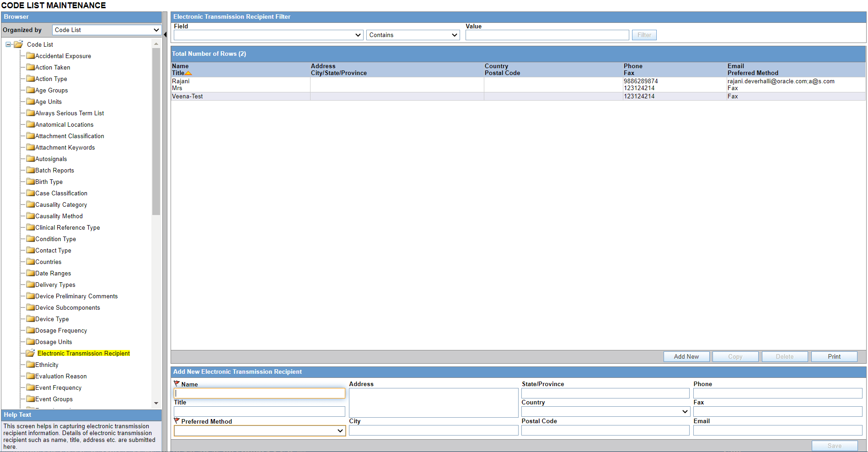Screen dimensions: 868x452
Task: Click the Batch Reports folder icon
Action: [30, 170]
